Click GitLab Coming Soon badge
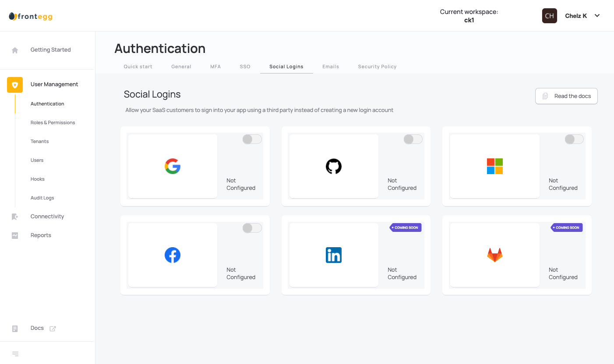This screenshot has height=364, width=614. pyautogui.click(x=567, y=227)
